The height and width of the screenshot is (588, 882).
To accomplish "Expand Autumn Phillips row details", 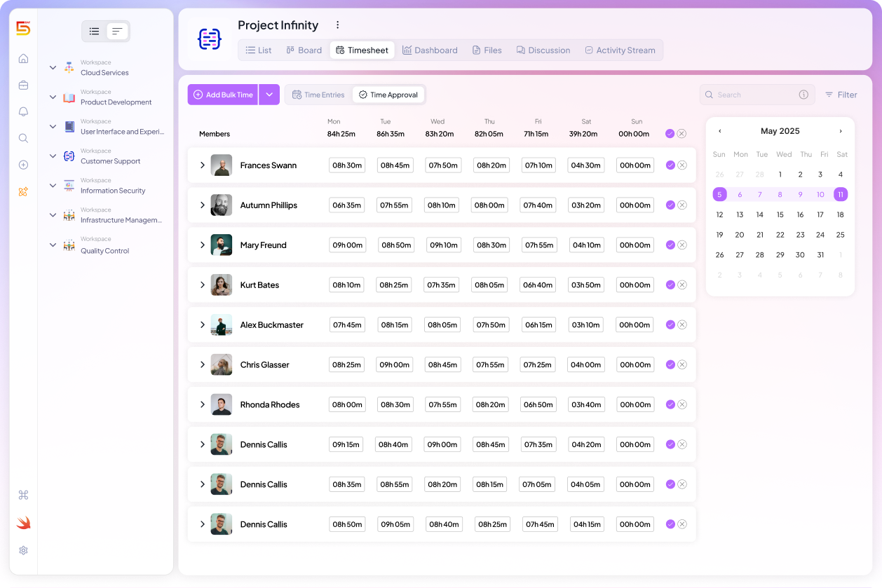I will coord(203,205).
